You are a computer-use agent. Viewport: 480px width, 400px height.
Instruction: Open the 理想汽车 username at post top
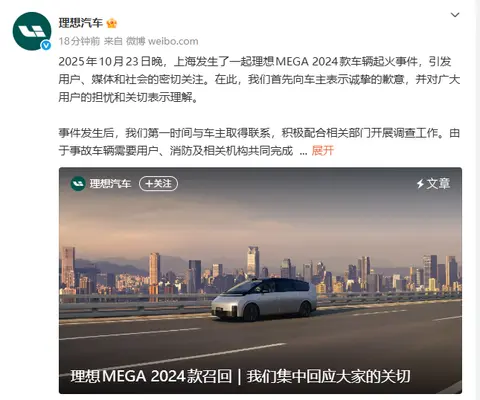coord(81,23)
